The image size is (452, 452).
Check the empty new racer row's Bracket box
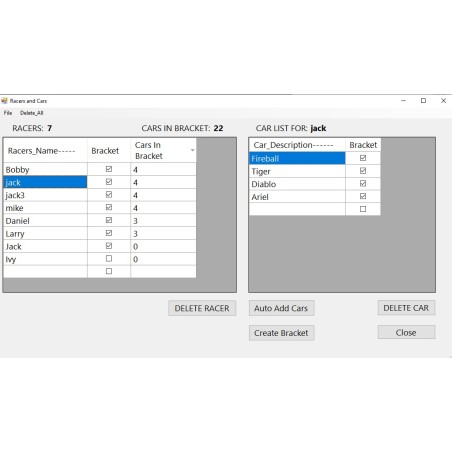[x=109, y=271]
